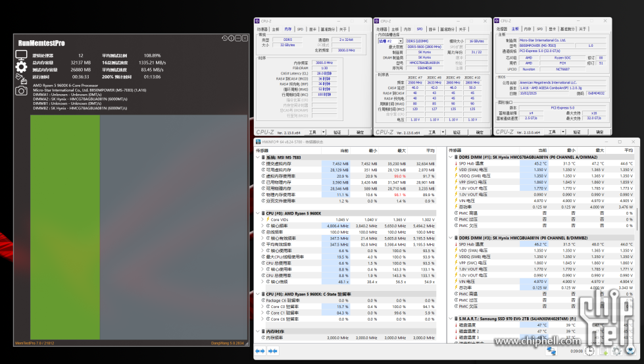Select CPU-Z memory frequency 3000.0 MHz field
The width and height of the screenshot is (644, 364).
pyautogui.click(x=324, y=63)
